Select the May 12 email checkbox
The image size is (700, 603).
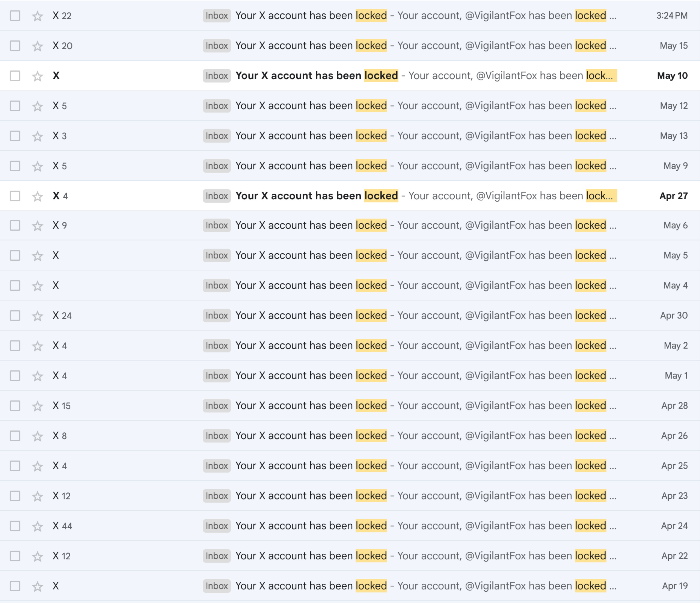(15, 106)
